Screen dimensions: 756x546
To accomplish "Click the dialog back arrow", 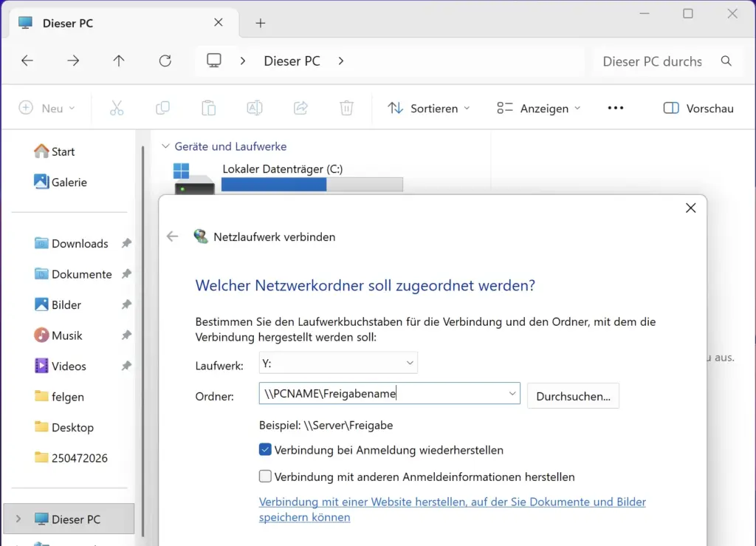I will [173, 236].
